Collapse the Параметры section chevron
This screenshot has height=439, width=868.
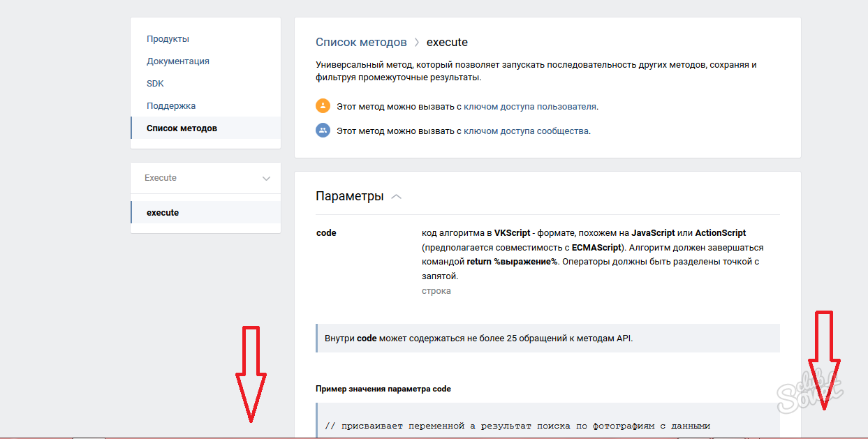pyautogui.click(x=397, y=197)
